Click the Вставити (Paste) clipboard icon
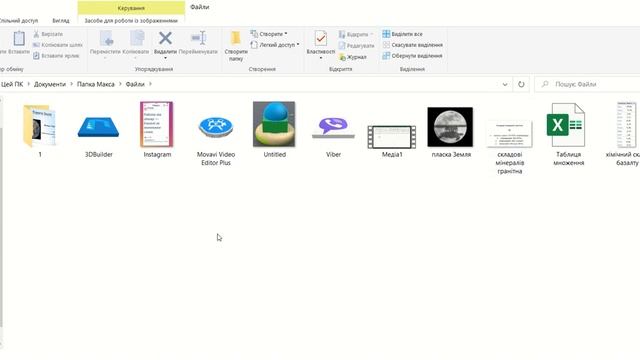Image resolution: width=640 pixels, height=360 pixels. [19, 39]
